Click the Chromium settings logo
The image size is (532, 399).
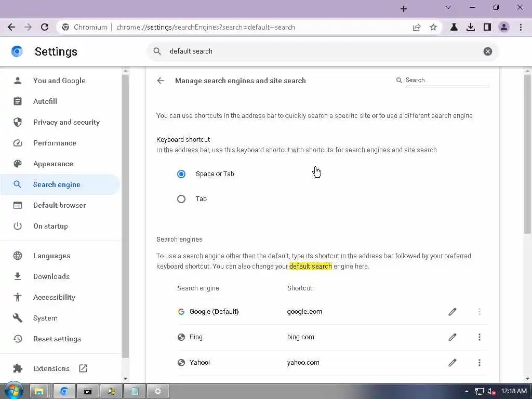point(17,51)
